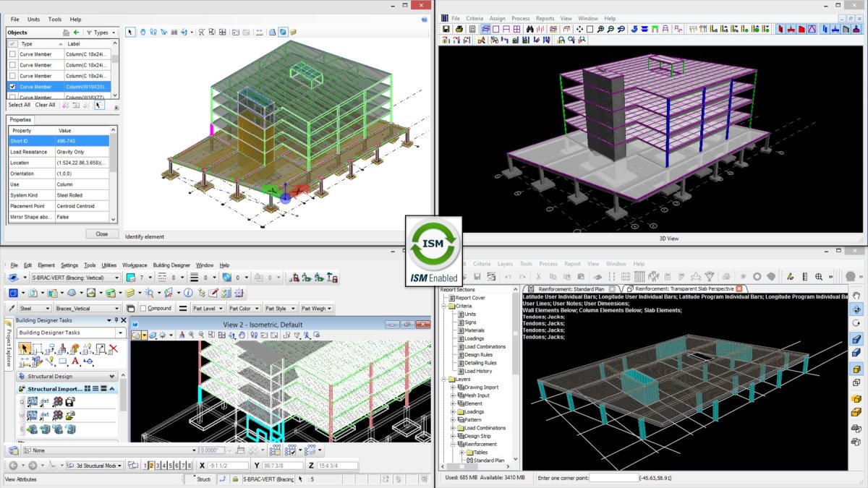Viewport: 868px width, 488px height.
Task: Enable the Compound checkbox
Action: (143, 307)
